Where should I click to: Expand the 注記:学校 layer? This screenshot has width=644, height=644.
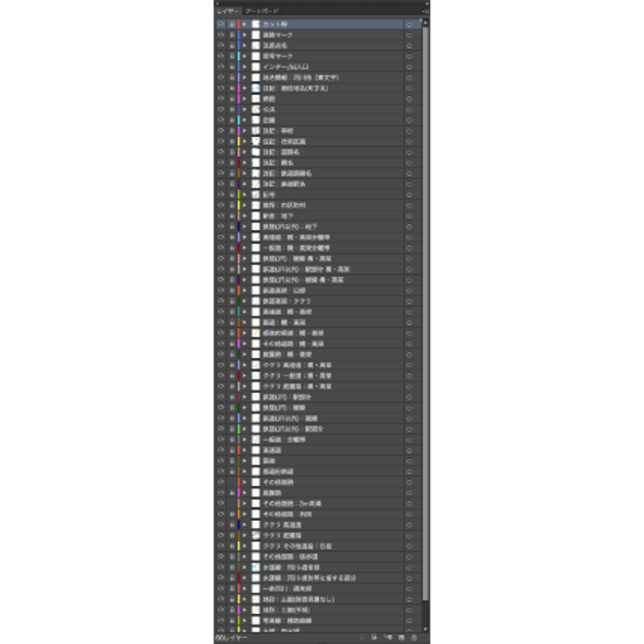(245, 131)
